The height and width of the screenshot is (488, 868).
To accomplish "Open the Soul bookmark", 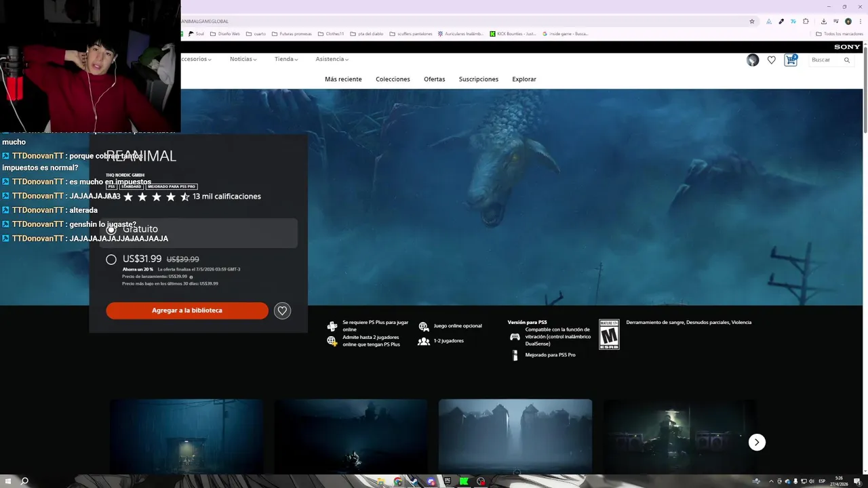I will 196,33.
